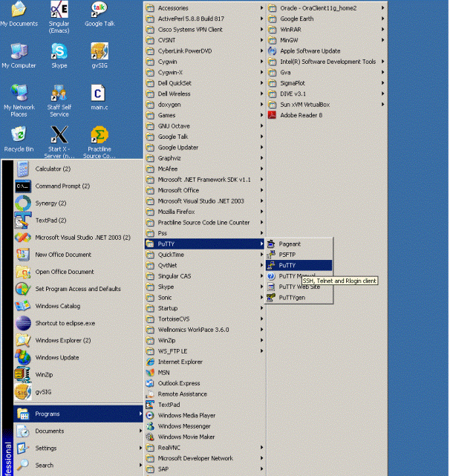Open Documents in the Start menu
Image resolution: width=450 pixels, height=476 pixels.
point(50,431)
